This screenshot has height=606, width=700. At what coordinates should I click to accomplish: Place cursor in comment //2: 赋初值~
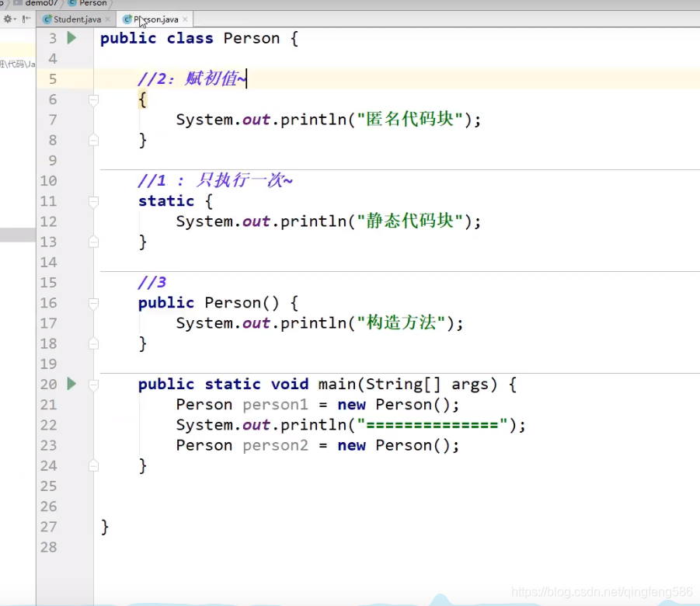192,79
